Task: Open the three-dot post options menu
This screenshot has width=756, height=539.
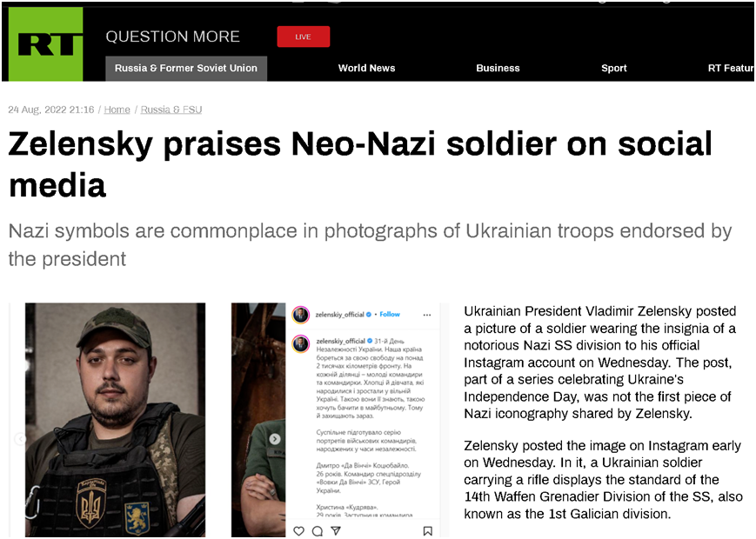Action: (x=427, y=314)
